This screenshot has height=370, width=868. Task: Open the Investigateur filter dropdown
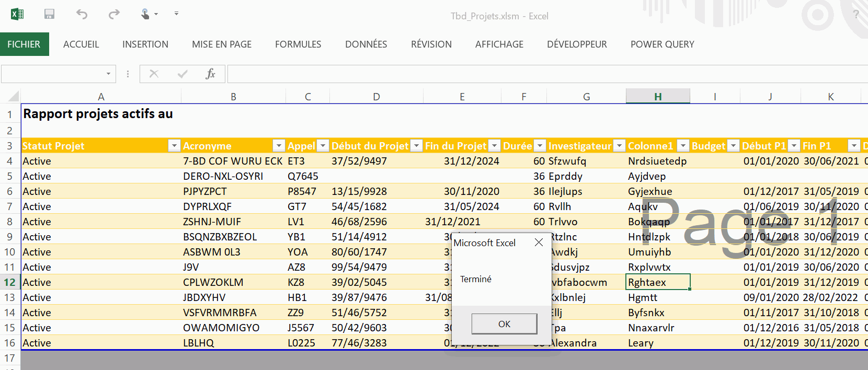[x=619, y=146]
